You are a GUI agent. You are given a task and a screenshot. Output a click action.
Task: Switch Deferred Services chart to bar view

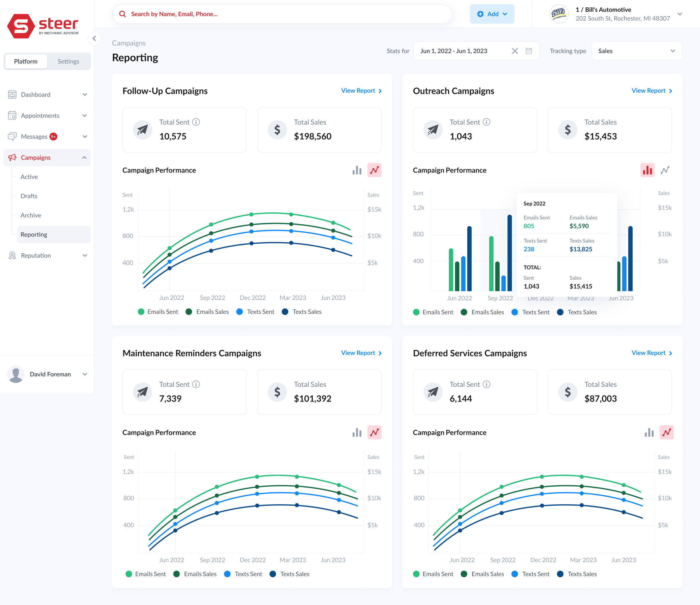[x=649, y=432]
